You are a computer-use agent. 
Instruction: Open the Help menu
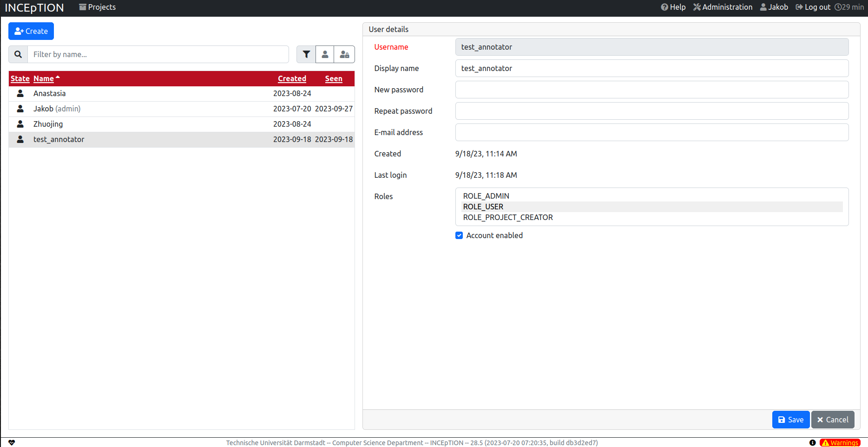click(673, 7)
